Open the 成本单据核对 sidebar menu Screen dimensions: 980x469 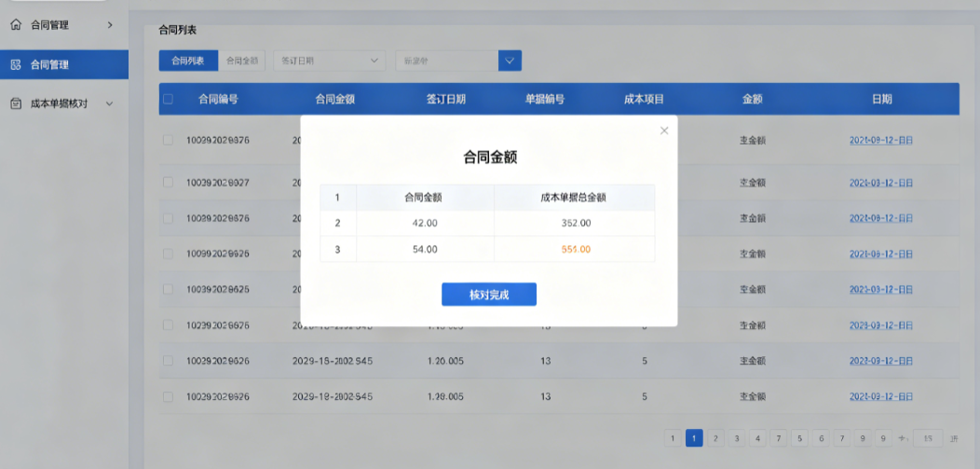[64, 103]
